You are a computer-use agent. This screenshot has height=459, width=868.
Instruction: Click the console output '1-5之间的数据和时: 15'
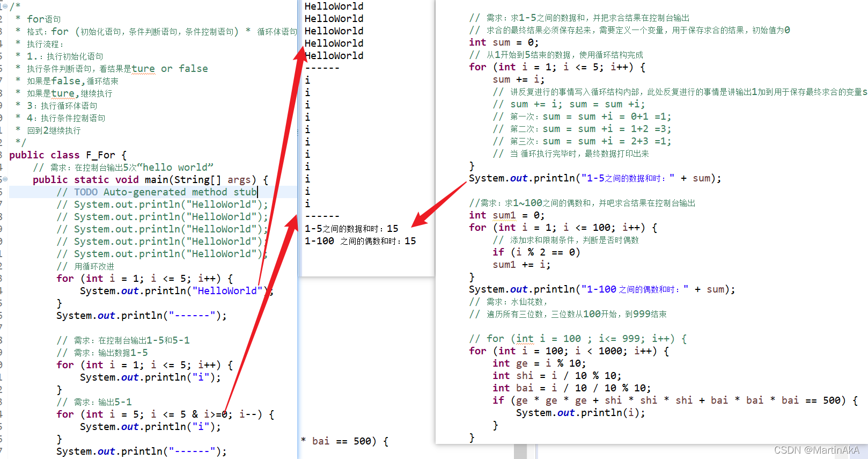click(351, 229)
